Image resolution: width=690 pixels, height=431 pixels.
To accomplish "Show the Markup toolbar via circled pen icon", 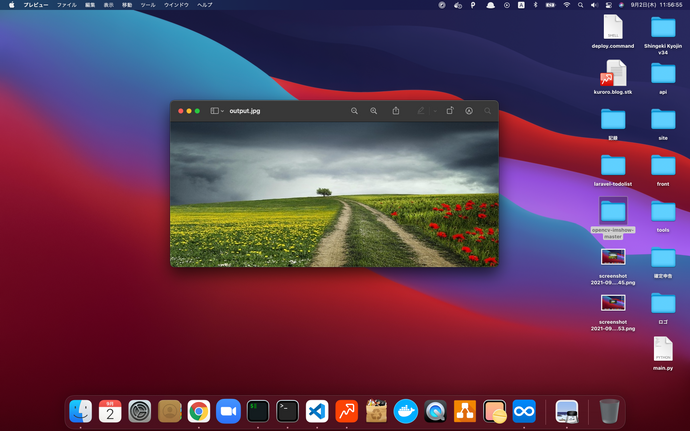I will [469, 111].
